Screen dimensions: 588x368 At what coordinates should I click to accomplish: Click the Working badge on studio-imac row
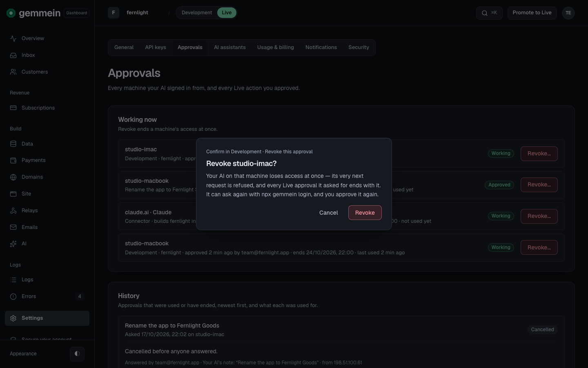click(501, 154)
